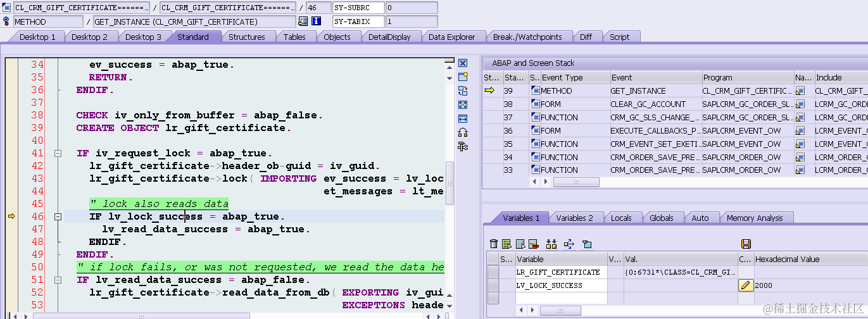This screenshot has height=319, width=868.
Task: Click the new tool icon beside editor
Action: pyautogui.click(x=463, y=77)
